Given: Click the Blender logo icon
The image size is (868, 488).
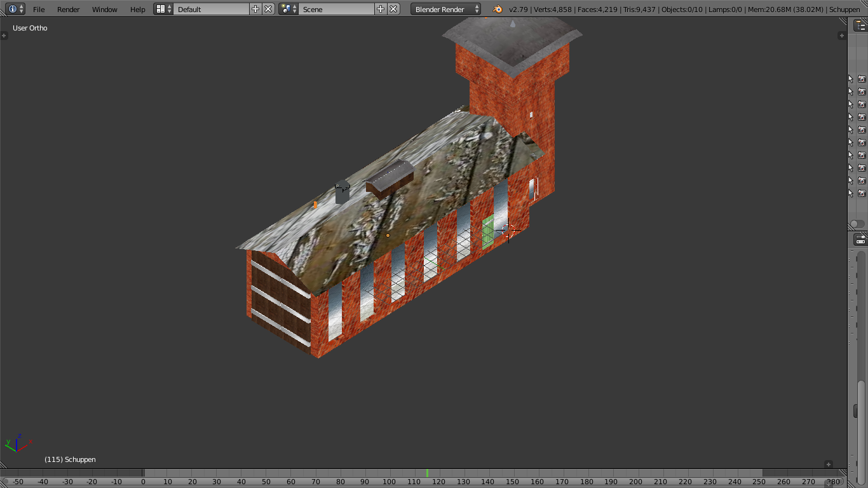Looking at the screenshot, I should pos(498,9).
